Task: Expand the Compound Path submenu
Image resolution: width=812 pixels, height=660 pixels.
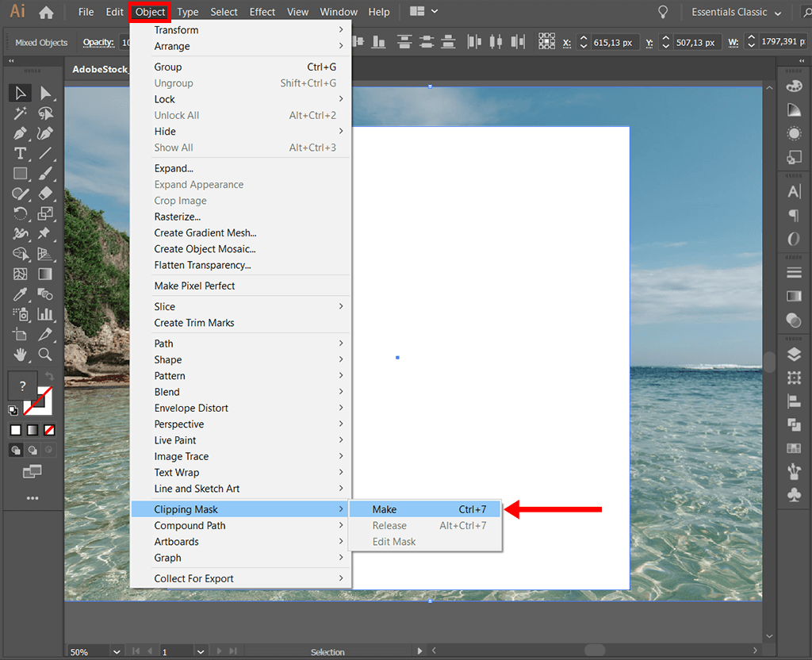Action: (241, 525)
